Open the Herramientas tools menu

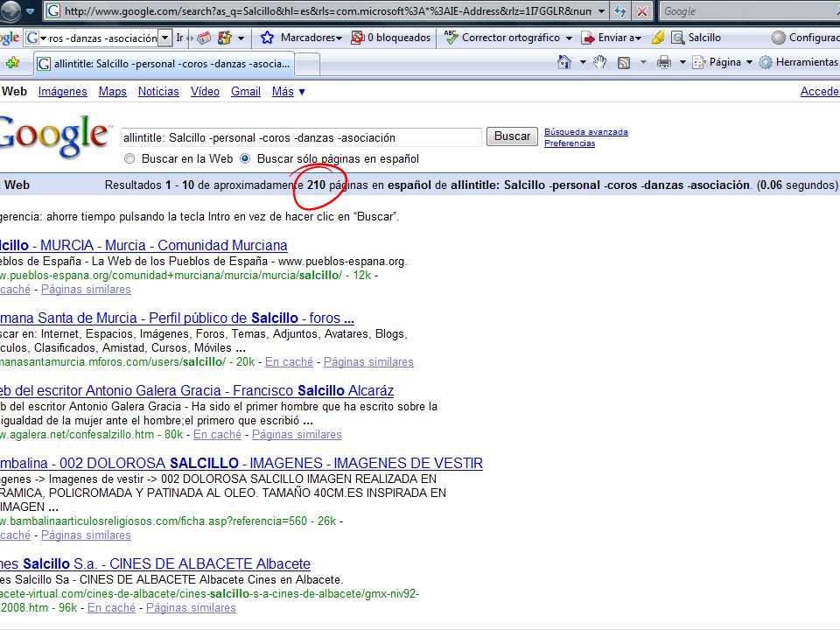click(799, 62)
